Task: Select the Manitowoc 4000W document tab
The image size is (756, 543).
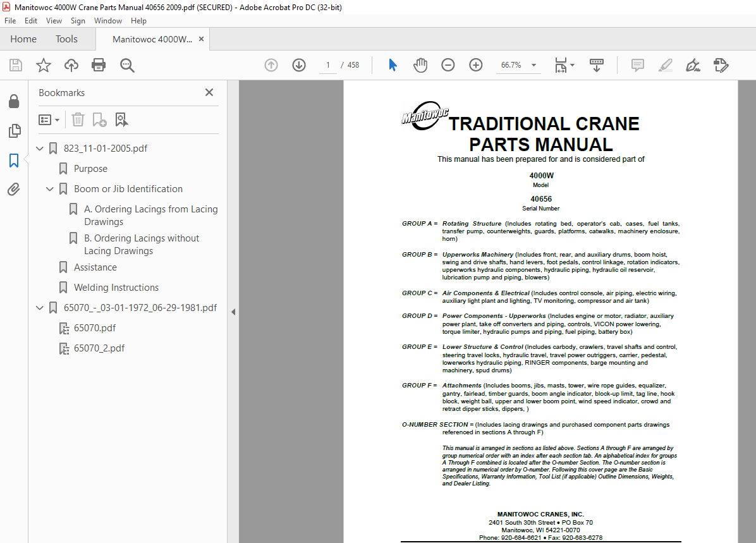Action: pyautogui.click(x=152, y=40)
